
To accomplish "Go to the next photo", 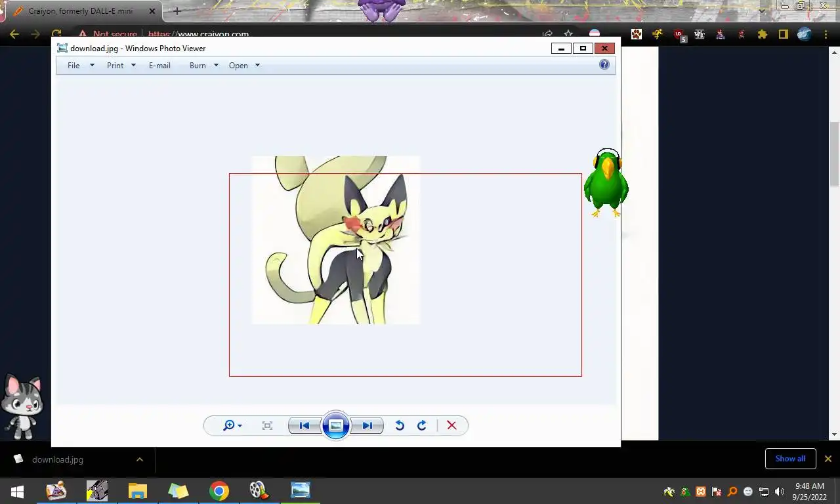I will (367, 426).
